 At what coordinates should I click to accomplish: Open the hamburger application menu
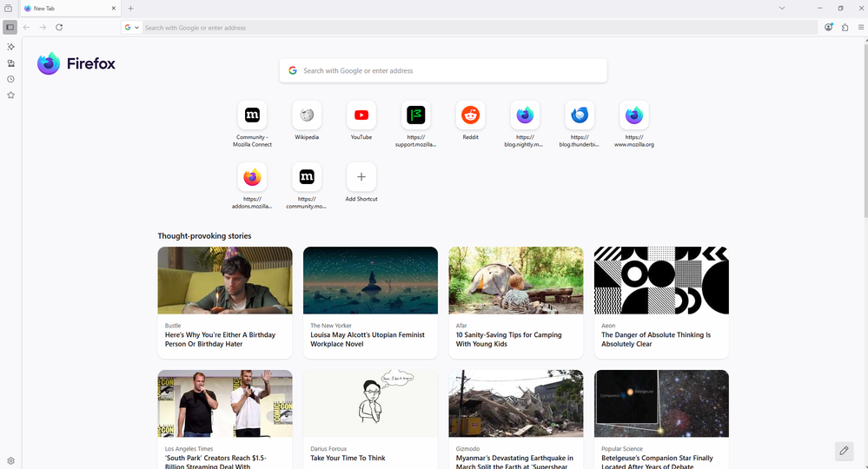pos(860,27)
